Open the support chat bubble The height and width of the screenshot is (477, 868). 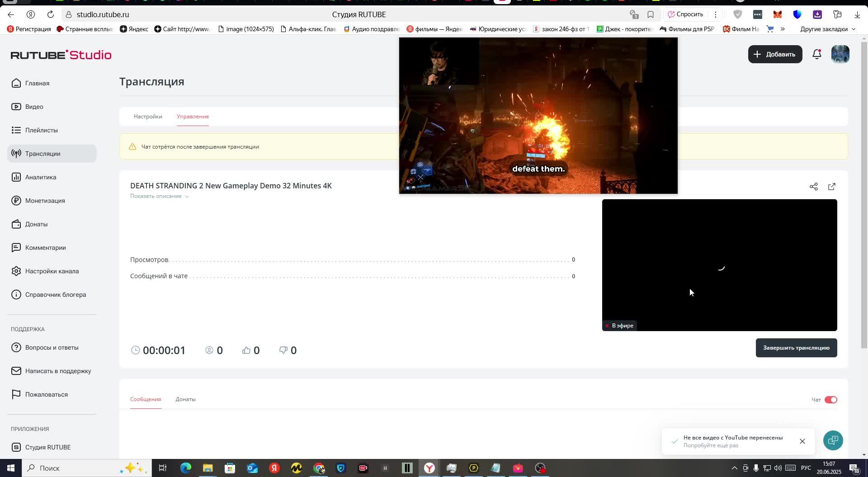click(833, 440)
